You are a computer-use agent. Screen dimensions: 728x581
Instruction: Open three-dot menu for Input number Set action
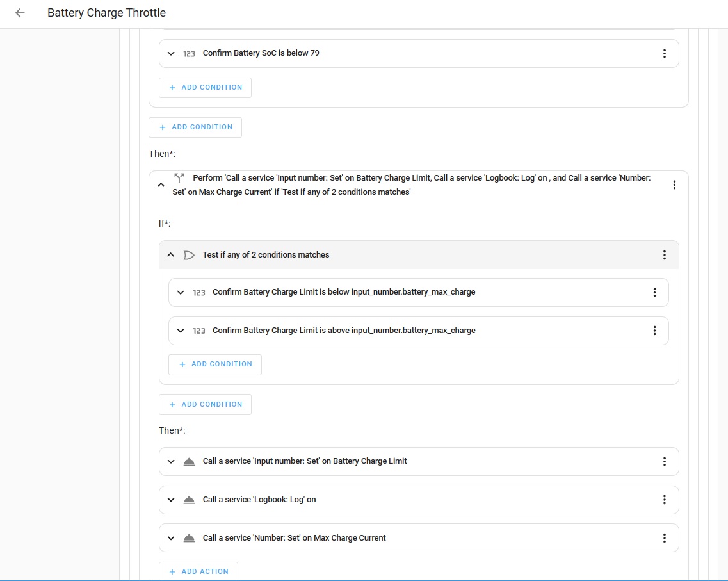tap(664, 461)
